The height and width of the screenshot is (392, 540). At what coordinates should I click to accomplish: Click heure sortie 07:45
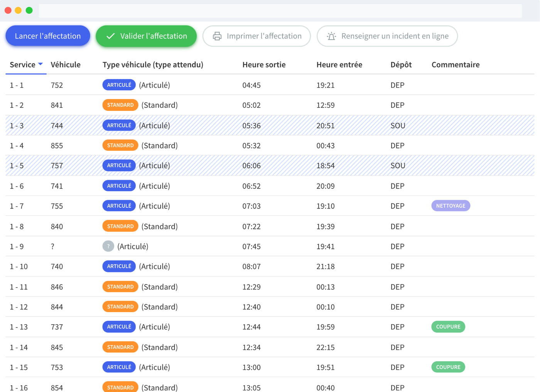[x=251, y=246]
